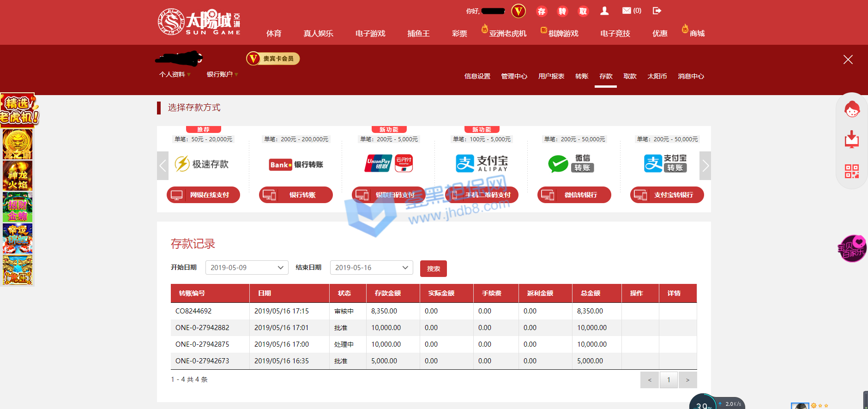Click the round 取 withdraw icon in header
This screenshot has height=409, width=868.
(583, 12)
